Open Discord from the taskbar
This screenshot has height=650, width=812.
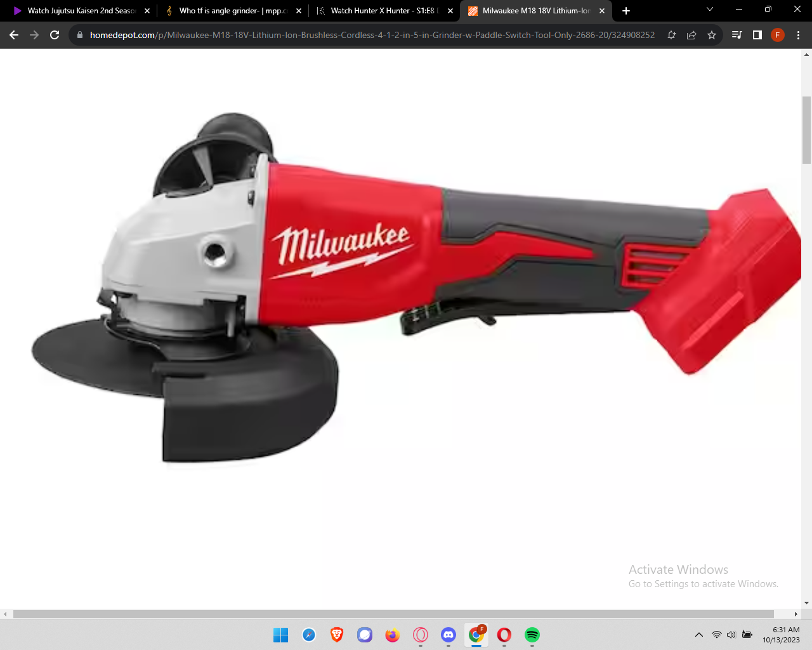tap(449, 635)
